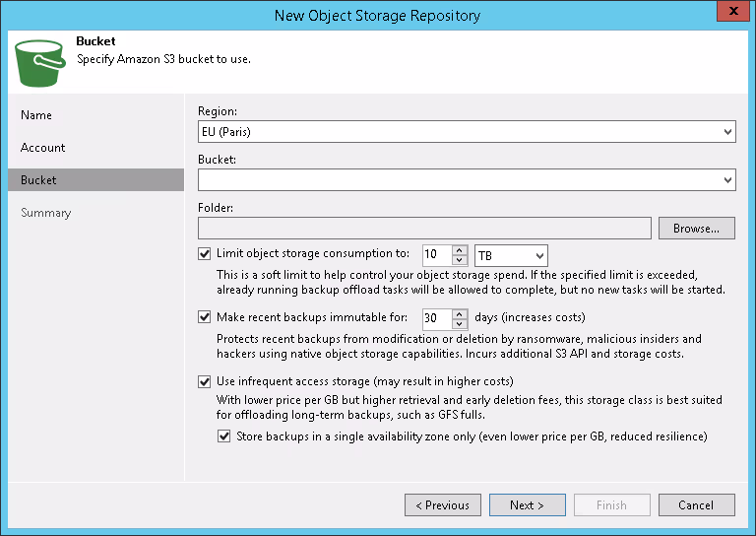Switch to the Account step

click(x=43, y=148)
